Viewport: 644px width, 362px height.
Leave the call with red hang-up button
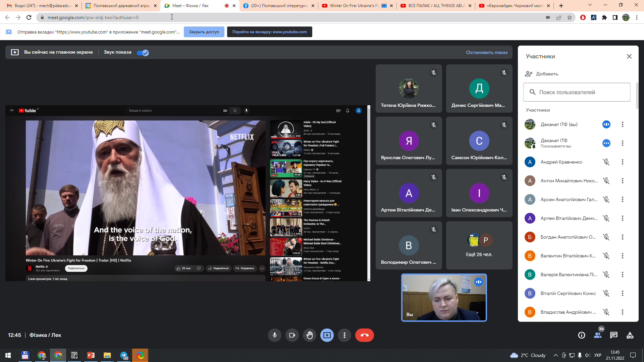click(x=365, y=335)
